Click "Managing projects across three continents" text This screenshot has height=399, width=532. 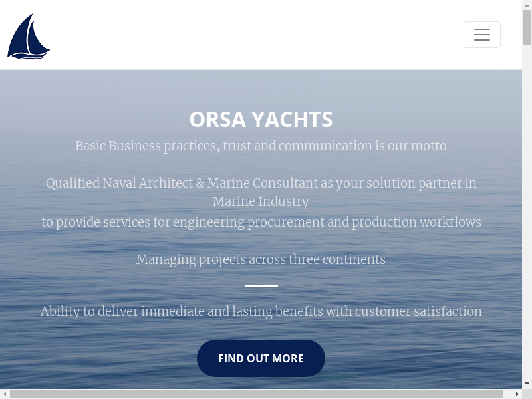[261, 259]
